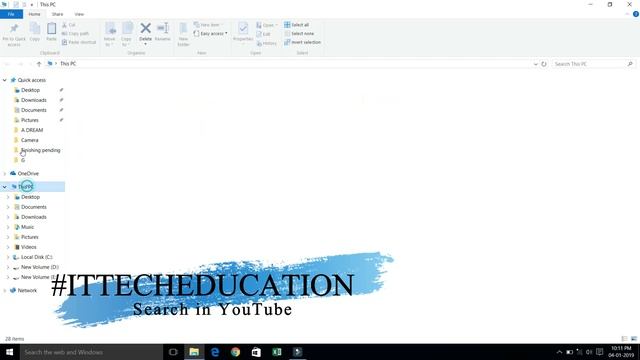Open the address bar history dropdown
Screen dimensions: 640x360
click(x=535, y=64)
